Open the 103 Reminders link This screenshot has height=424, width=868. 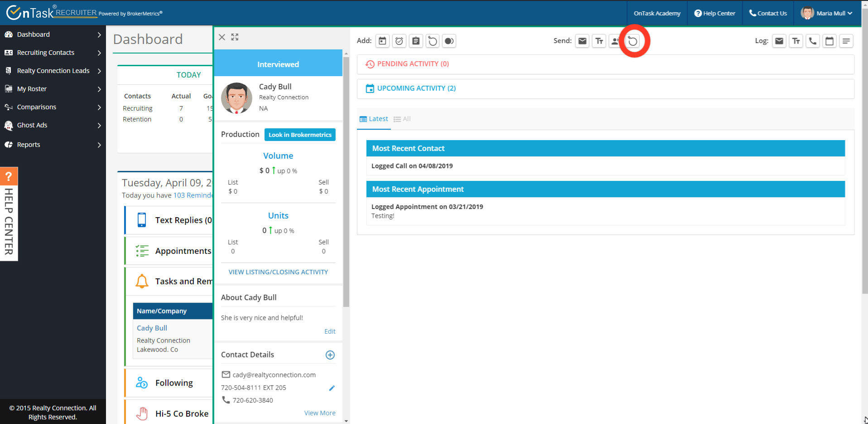193,195
